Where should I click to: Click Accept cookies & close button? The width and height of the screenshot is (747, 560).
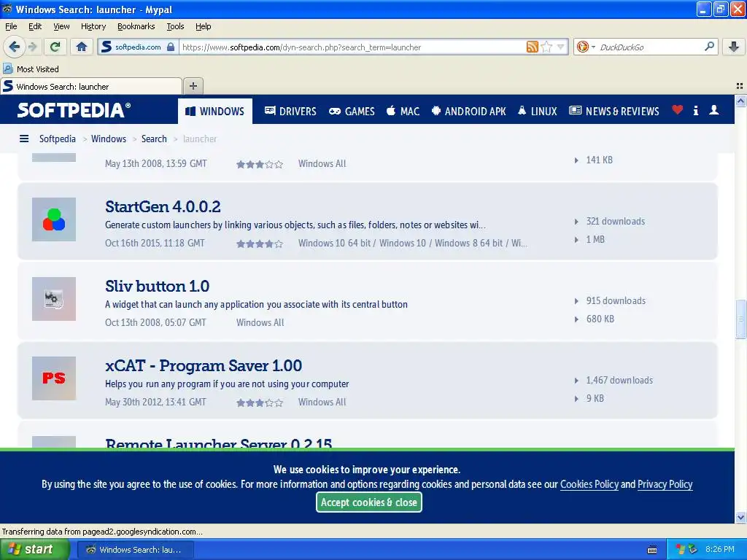[x=368, y=502]
